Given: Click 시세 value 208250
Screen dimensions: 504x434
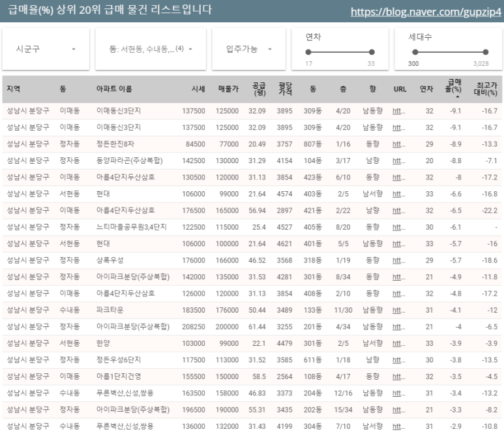Looking at the screenshot, I should coord(194,327).
